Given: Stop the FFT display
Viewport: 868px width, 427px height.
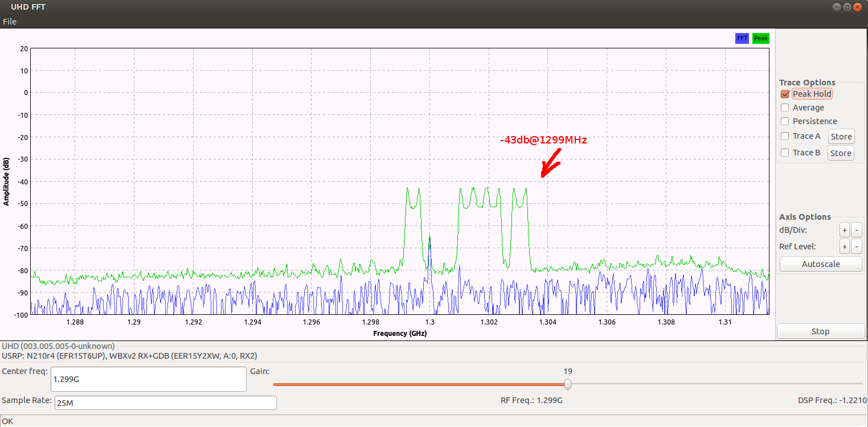Looking at the screenshot, I should tap(821, 331).
